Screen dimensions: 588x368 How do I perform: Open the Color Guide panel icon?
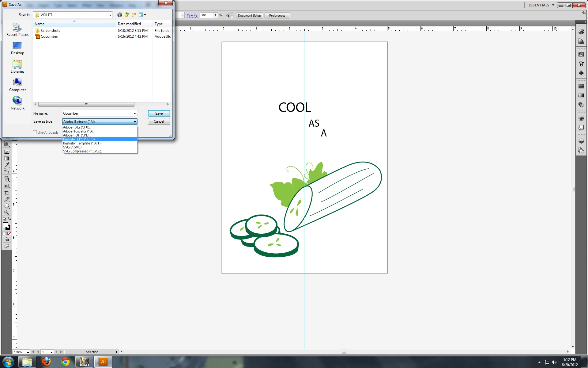click(x=581, y=41)
